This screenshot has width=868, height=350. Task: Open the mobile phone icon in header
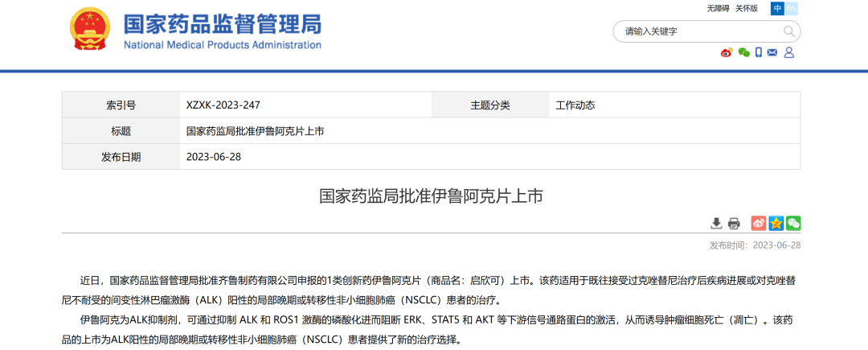pyautogui.click(x=759, y=52)
